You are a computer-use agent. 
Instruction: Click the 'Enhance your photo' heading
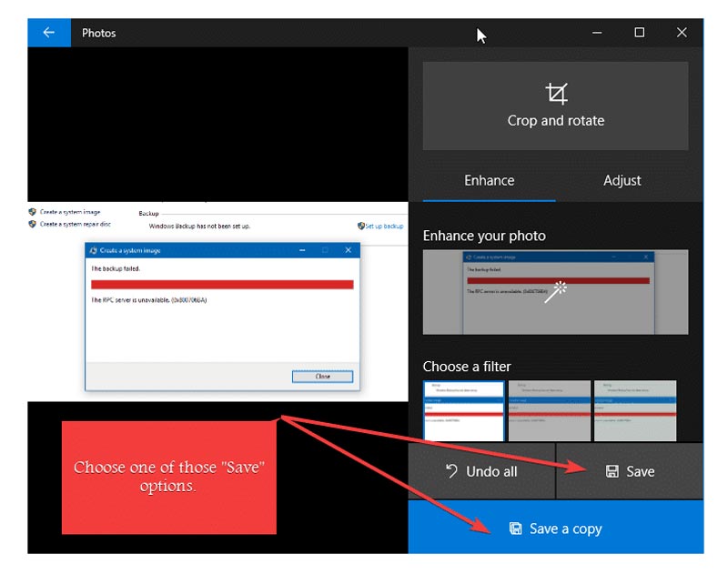[x=484, y=236]
